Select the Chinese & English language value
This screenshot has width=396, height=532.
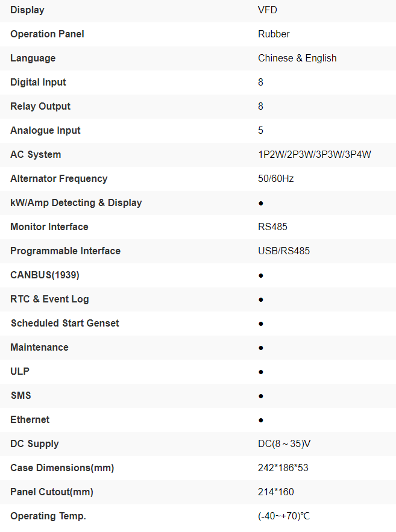[297, 58]
